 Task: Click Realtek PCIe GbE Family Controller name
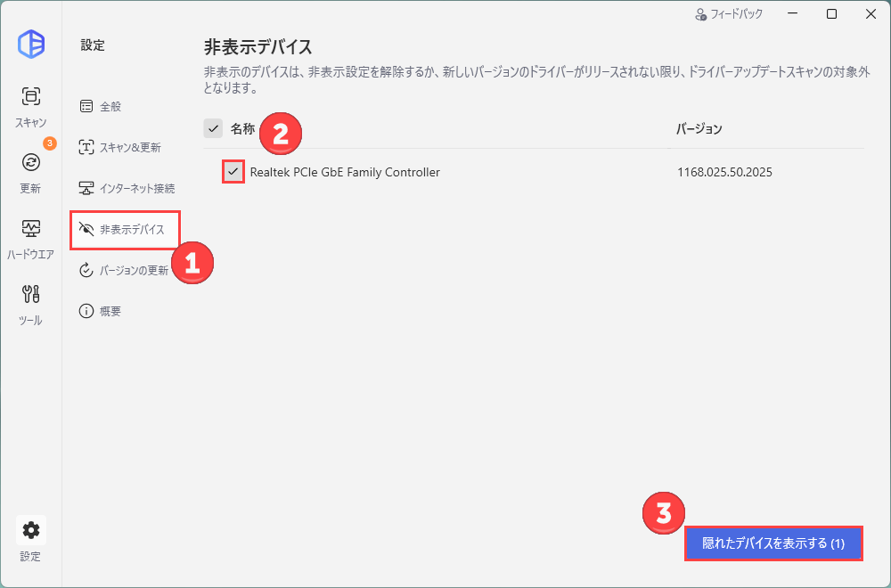345,172
